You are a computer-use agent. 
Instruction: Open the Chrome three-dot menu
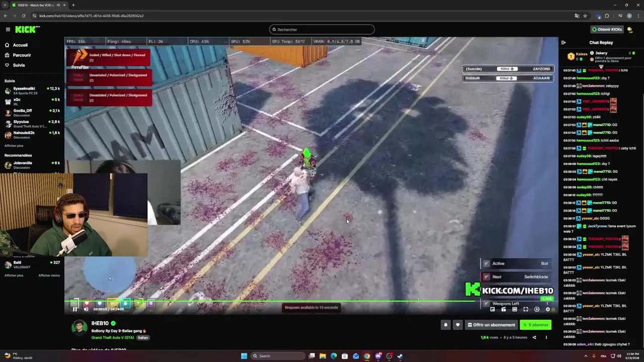tap(638, 16)
